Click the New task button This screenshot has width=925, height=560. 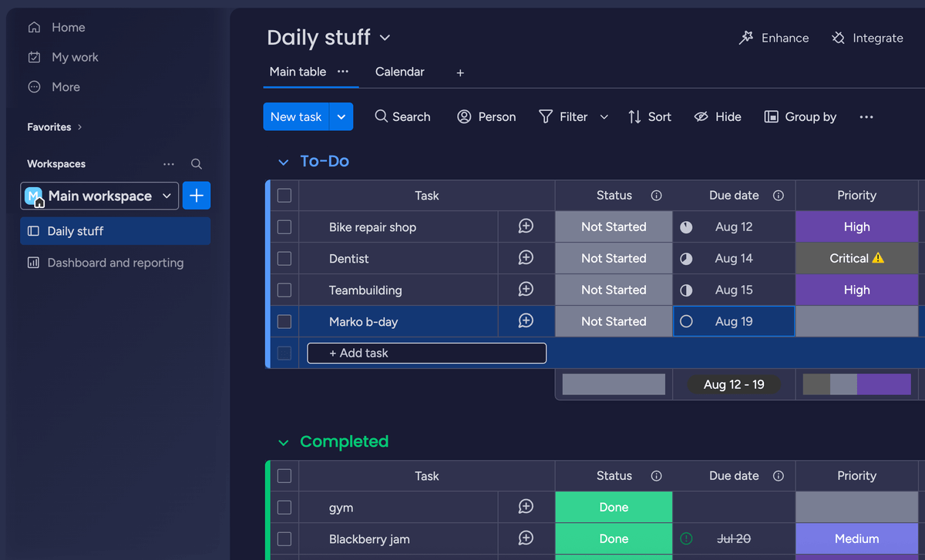click(296, 116)
